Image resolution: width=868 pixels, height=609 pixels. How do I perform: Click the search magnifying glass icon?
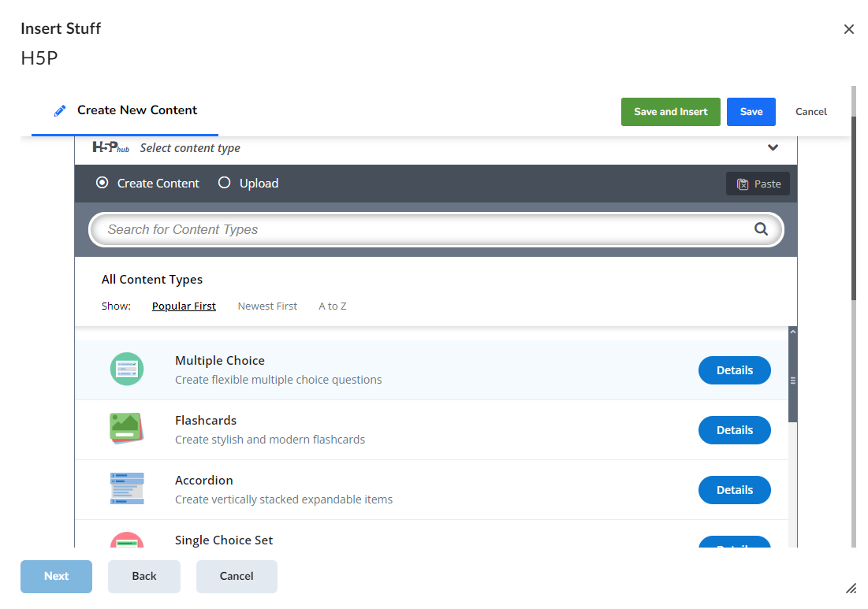pos(761,229)
